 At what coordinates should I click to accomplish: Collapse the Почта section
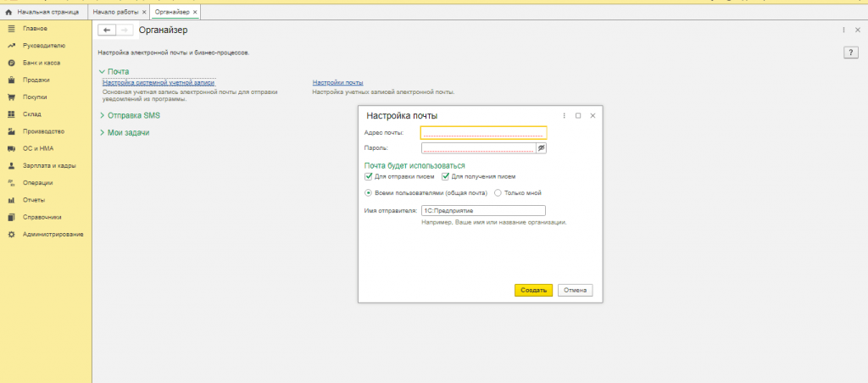[x=102, y=71]
